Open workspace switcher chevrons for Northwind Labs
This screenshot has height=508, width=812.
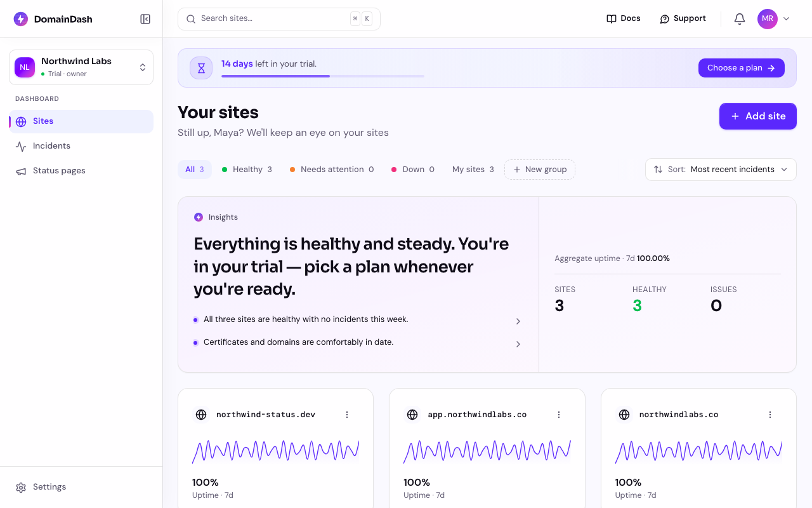pyautogui.click(x=143, y=67)
